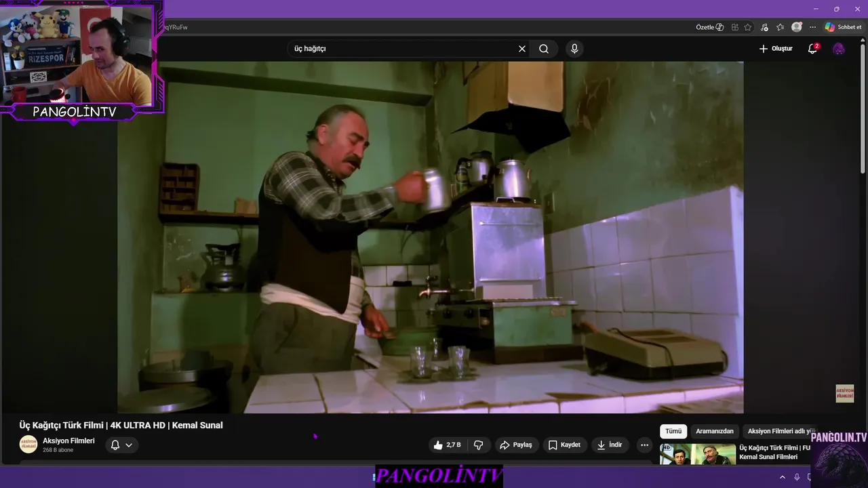Click the 268 B abone subscriber count
This screenshot has height=488, width=868.
(58, 450)
